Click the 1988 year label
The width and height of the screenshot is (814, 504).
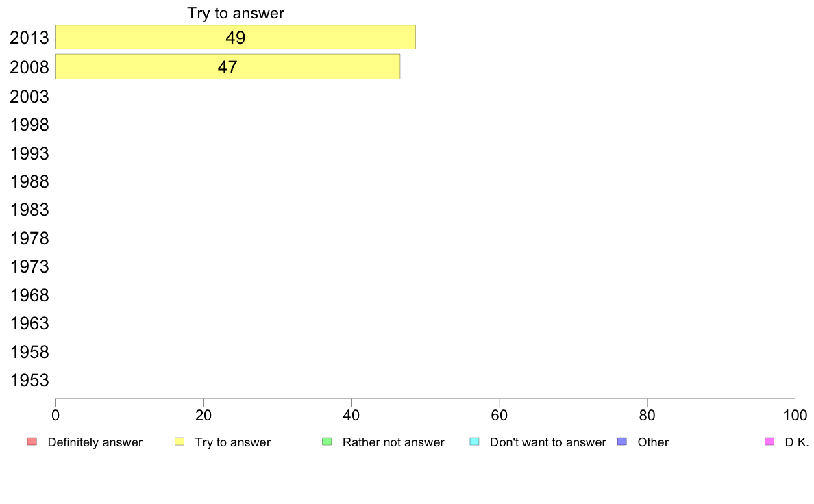click(x=29, y=181)
